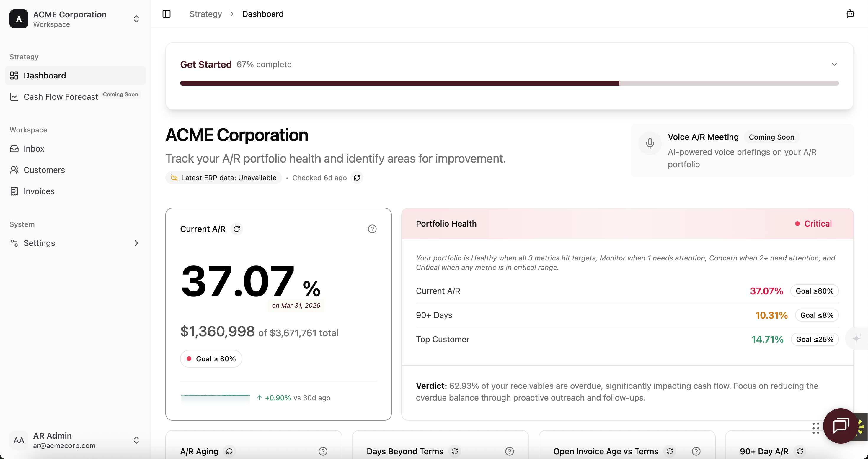Open the chat bubble widget
This screenshot has width=868, height=459.
pos(841,426)
